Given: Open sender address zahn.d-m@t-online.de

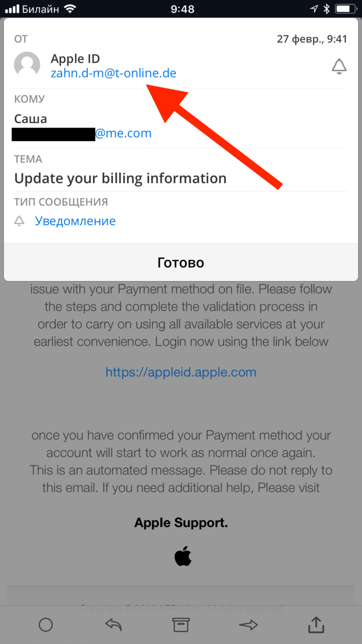Looking at the screenshot, I should click(113, 73).
